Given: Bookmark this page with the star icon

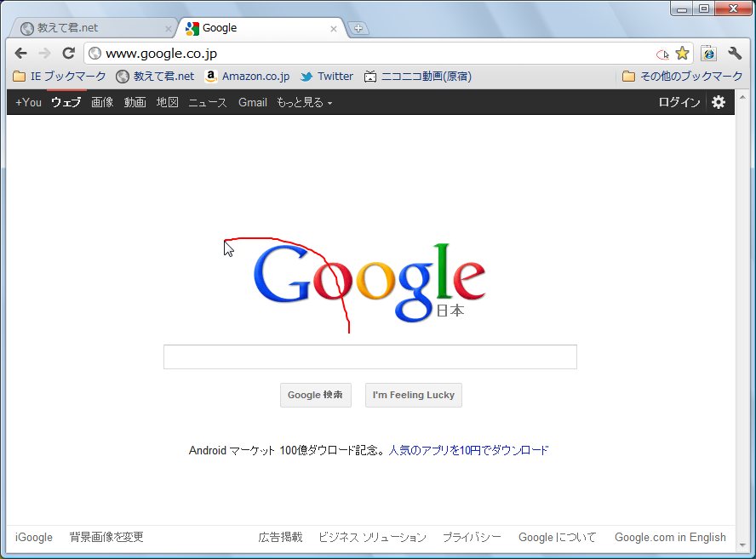Looking at the screenshot, I should (x=682, y=53).
